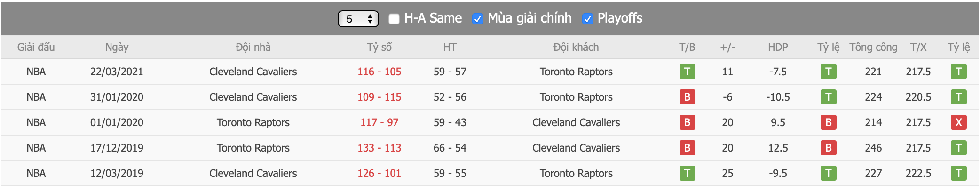Click last-column green T badge for 17/12/2019
Image resolution: width=980 pixels, height=192 pixels.
(x=958, y=148)
